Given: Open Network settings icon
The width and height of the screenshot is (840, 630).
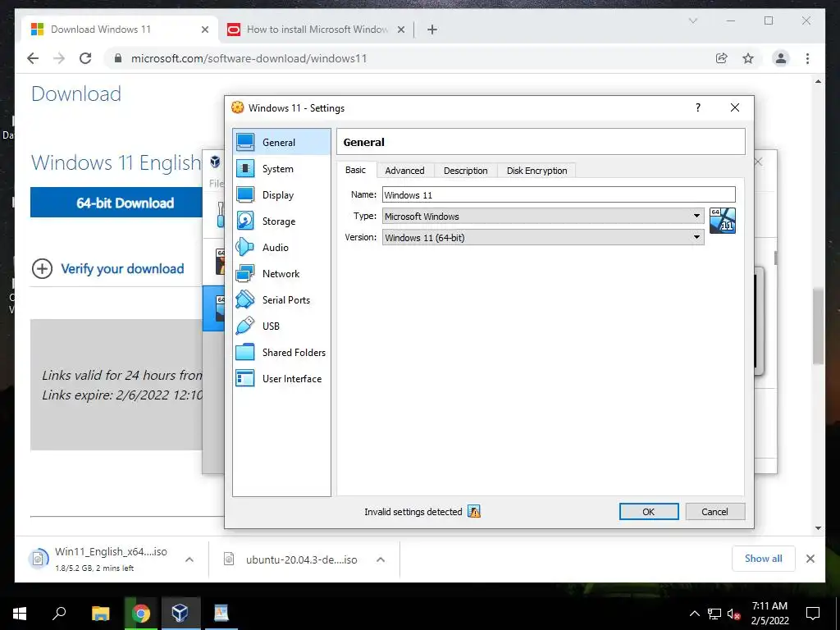Looking at the screenshot, I should [245, 273].
